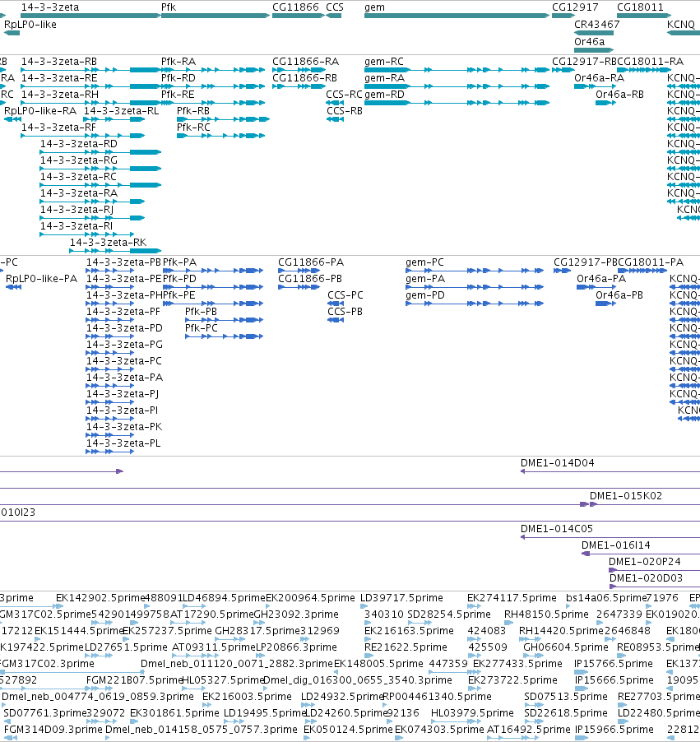The height and width of the screenshot is (742, 700).
Task: Click BAC clone DME1-015K02
Action: coord(626,496)
